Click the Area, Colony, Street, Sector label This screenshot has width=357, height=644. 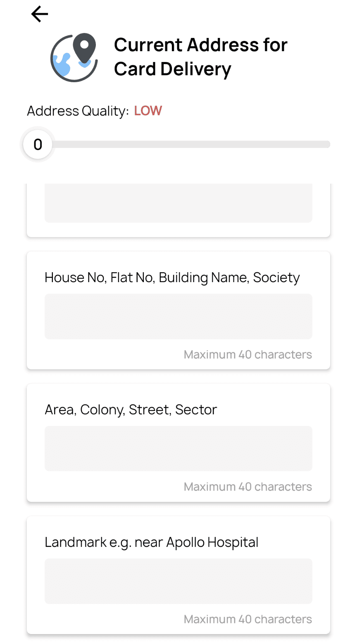(x=131, y=410)
